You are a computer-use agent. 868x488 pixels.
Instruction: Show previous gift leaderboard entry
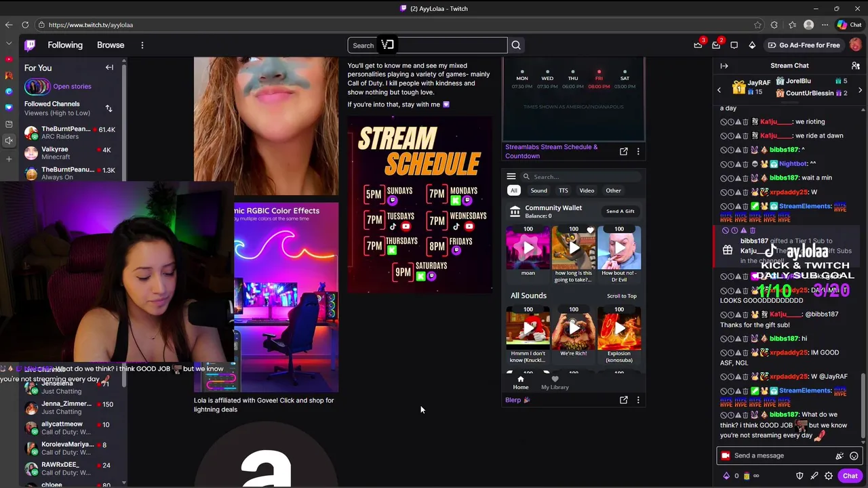pyautogui.click(x=719, y=90)
